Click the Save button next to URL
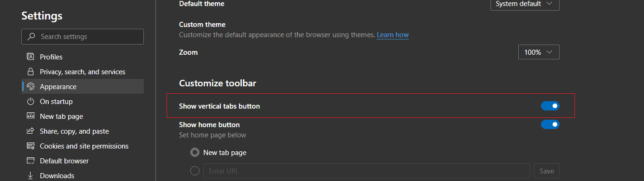Screen dimensions: 644x181 [x=547, y=171]
